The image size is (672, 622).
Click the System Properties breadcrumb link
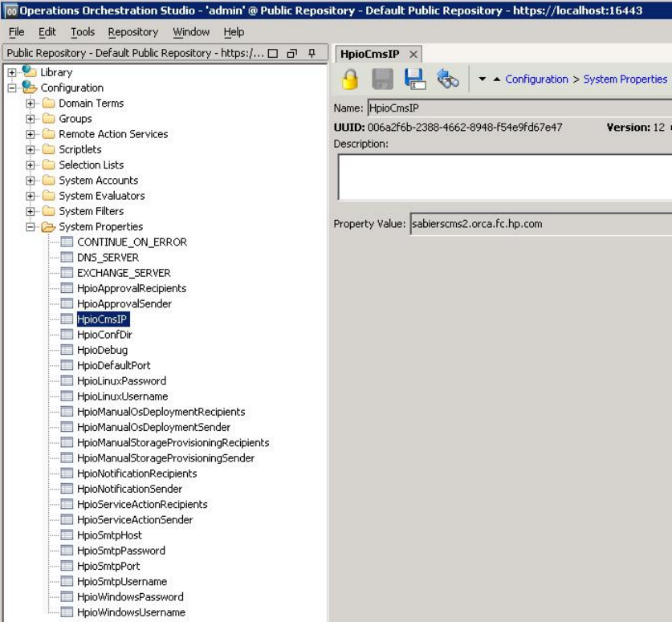[x=625, y=79]
